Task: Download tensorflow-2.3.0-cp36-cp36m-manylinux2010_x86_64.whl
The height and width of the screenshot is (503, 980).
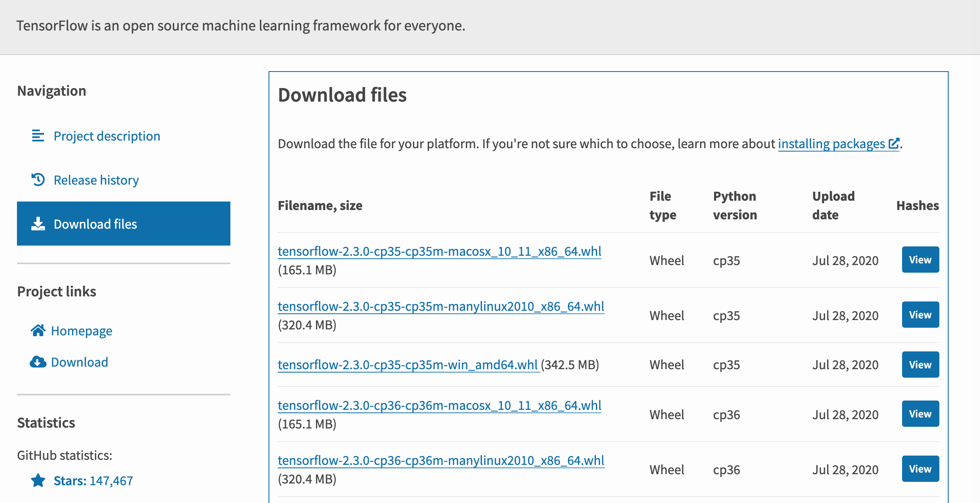Action: pos(441,461)
